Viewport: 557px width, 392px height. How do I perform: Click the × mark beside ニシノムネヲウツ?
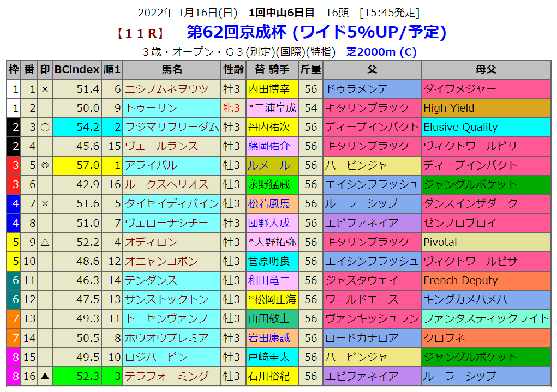coord(45,89)
